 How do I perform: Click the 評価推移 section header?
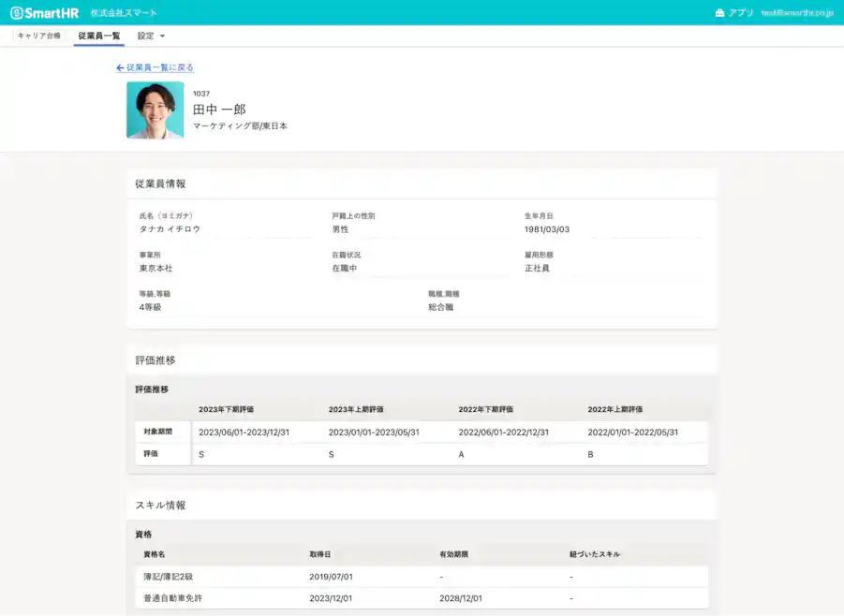(x=158, y=359)
